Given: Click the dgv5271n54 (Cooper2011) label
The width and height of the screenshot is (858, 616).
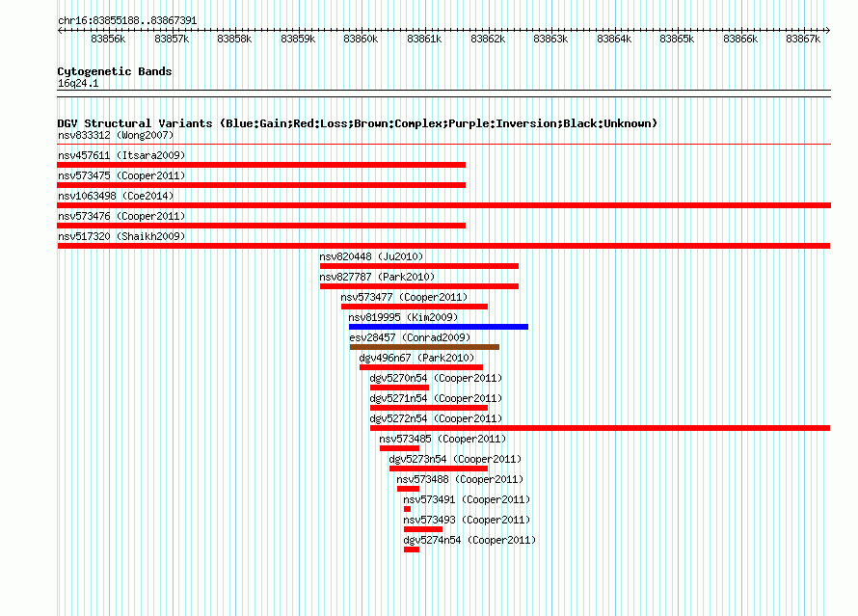Looking at the screenshot, I should click(x=436, y=398).
